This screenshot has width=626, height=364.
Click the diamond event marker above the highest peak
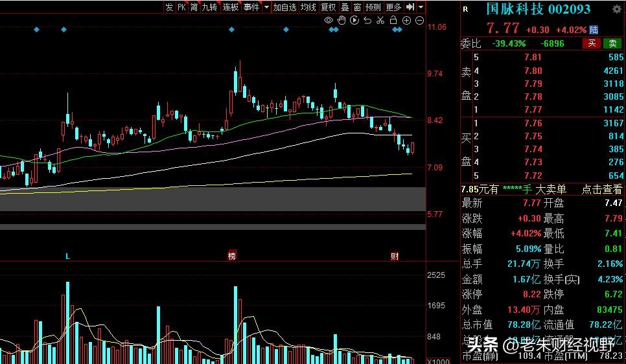point(231,30)
